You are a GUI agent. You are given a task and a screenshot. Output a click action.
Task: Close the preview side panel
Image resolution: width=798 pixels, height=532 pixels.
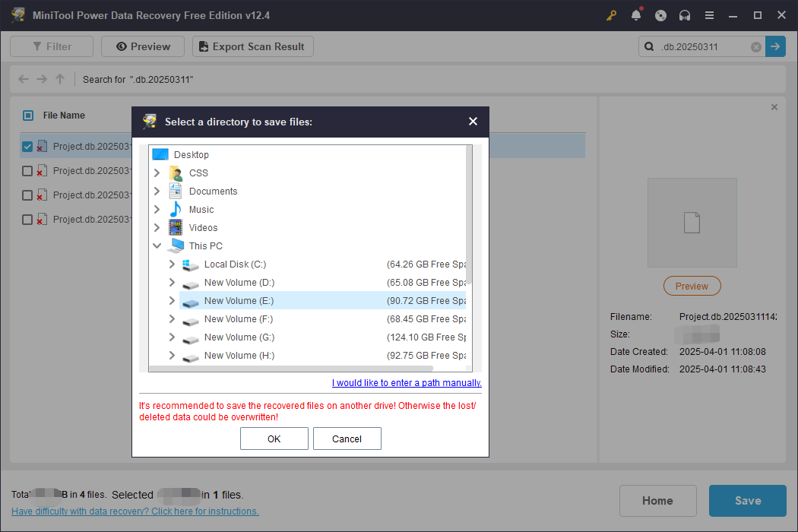774,107
